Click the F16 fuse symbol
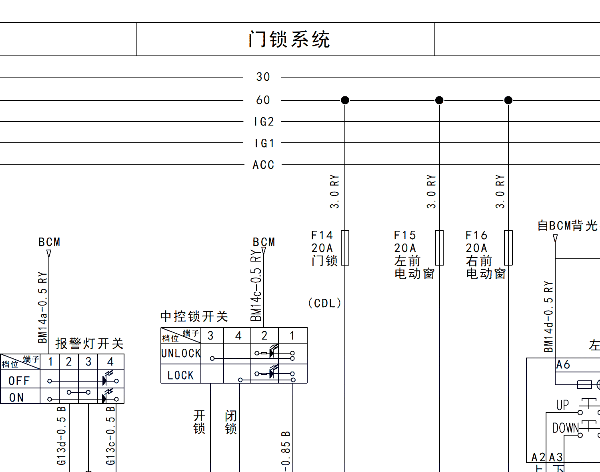Viewport: 600px width, 472px height. point(508,248)
